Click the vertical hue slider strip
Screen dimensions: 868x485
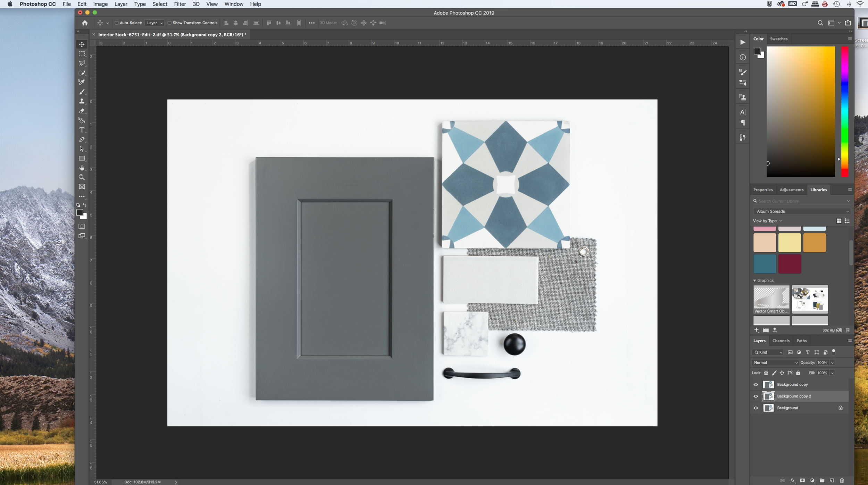click(844, 112)
